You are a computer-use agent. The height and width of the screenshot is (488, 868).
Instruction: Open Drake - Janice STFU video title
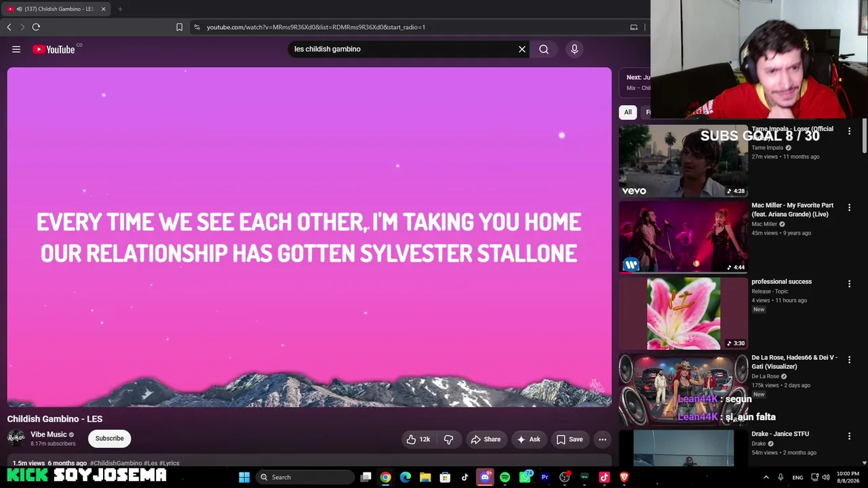[780, 434]
